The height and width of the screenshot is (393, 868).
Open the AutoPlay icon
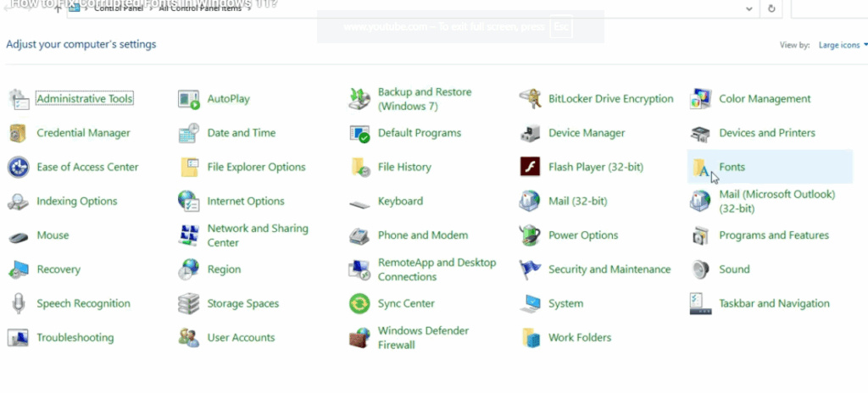189,99
